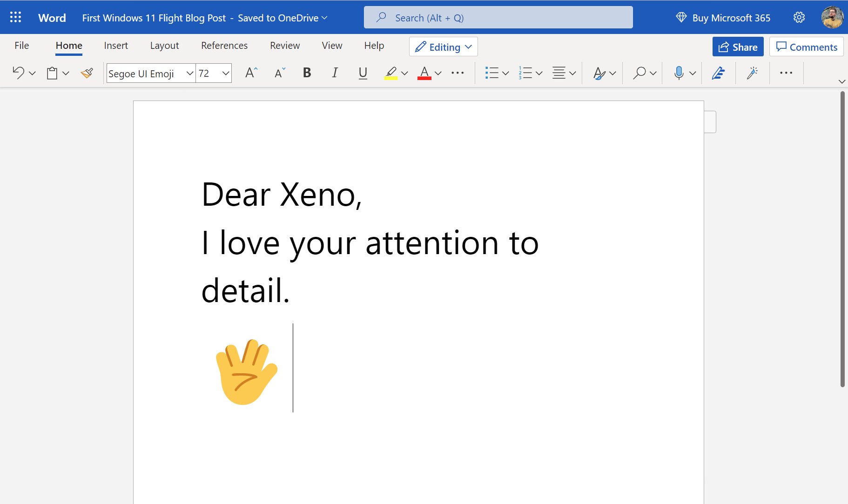
Task: Open the Microsoft app launcher grid
Action: (15, 17)
